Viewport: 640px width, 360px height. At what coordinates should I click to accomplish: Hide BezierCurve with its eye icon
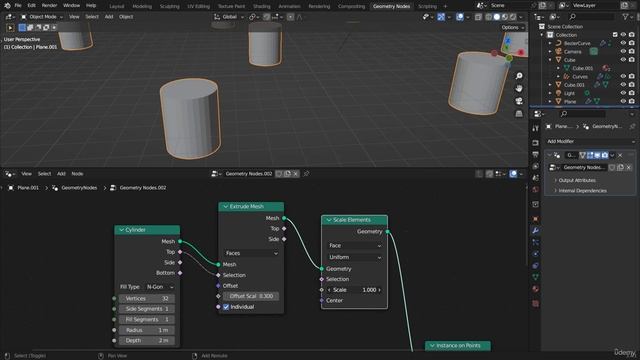click(x=623, y=43)
